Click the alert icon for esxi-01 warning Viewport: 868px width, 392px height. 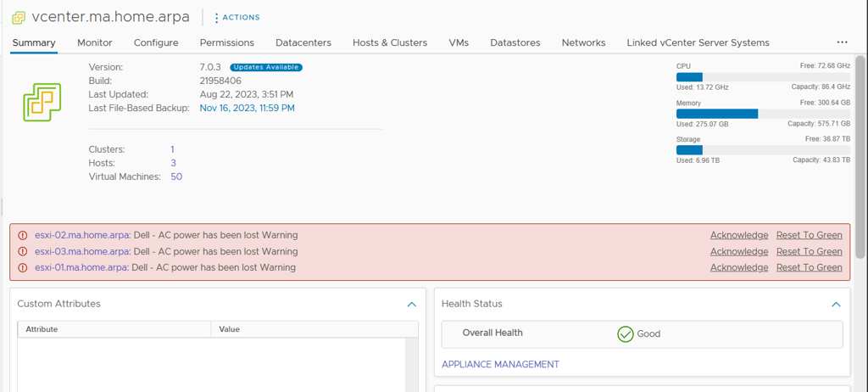[x=23, y=268]
